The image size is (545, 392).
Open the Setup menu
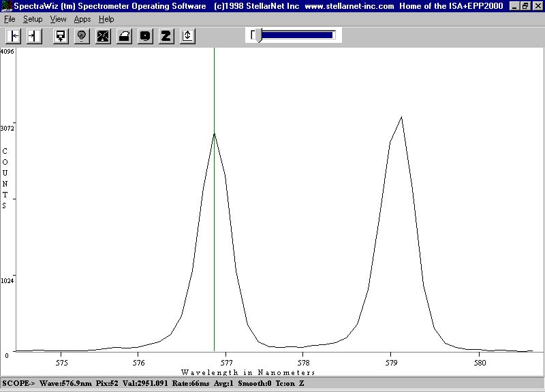[x=33, y=19]
